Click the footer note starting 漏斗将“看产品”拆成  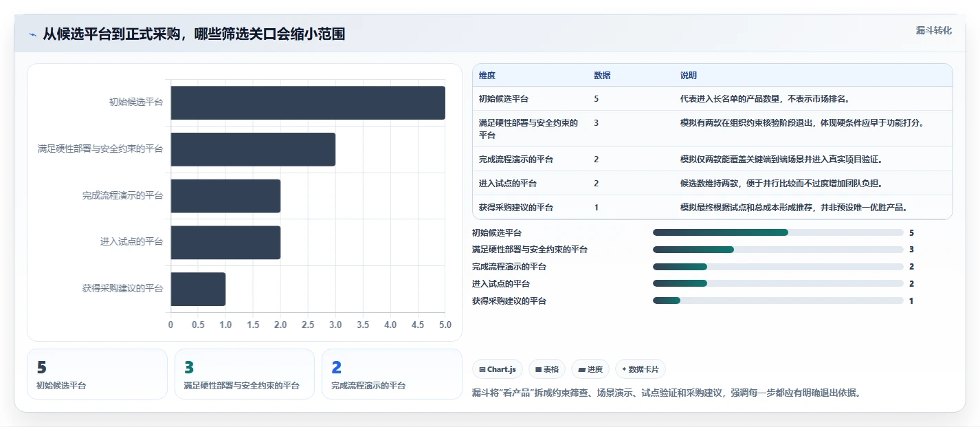666,393
